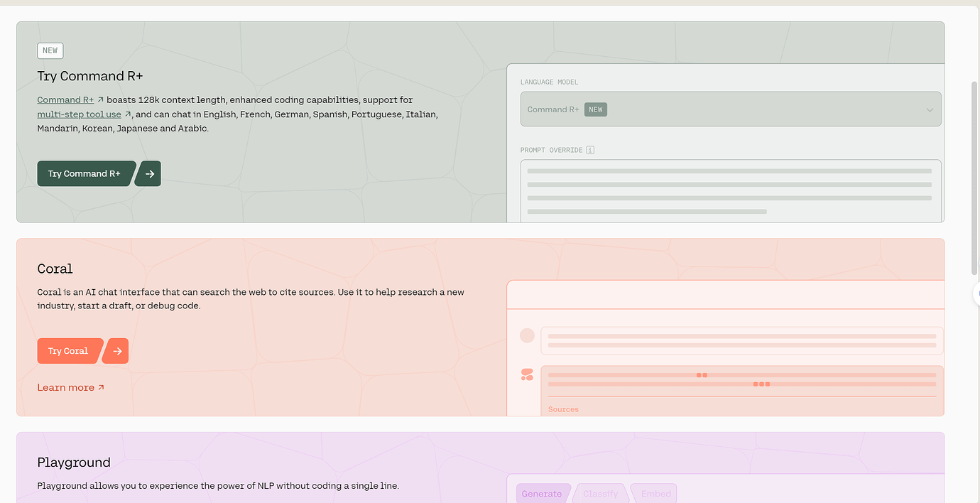Click the chevron in the Command R+ selector
980x503 pixels.
click(x=930, y=110)
